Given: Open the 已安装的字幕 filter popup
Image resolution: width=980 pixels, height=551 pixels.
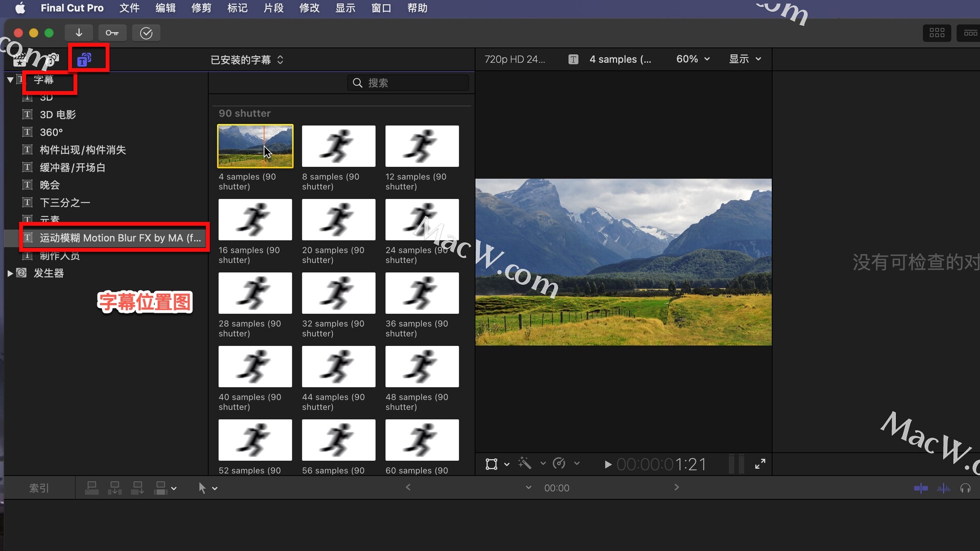Looking at the screenshot, I should click(x=247, y=60).
